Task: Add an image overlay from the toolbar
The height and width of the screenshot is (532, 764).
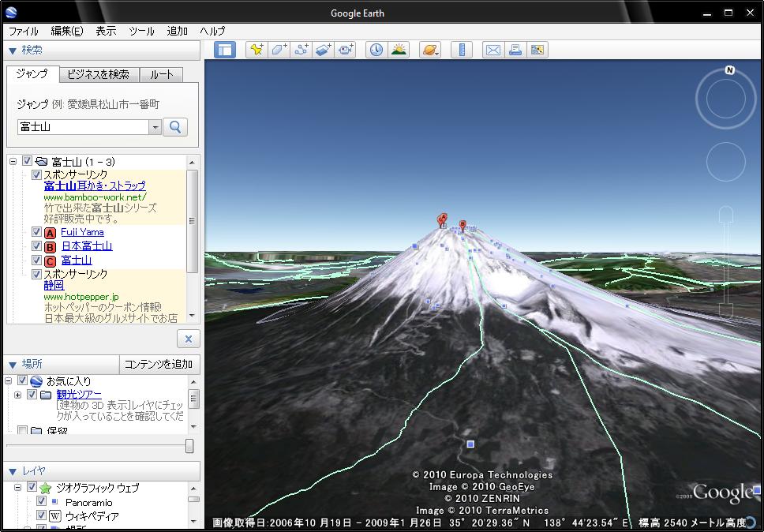Action: click(324, 50)
